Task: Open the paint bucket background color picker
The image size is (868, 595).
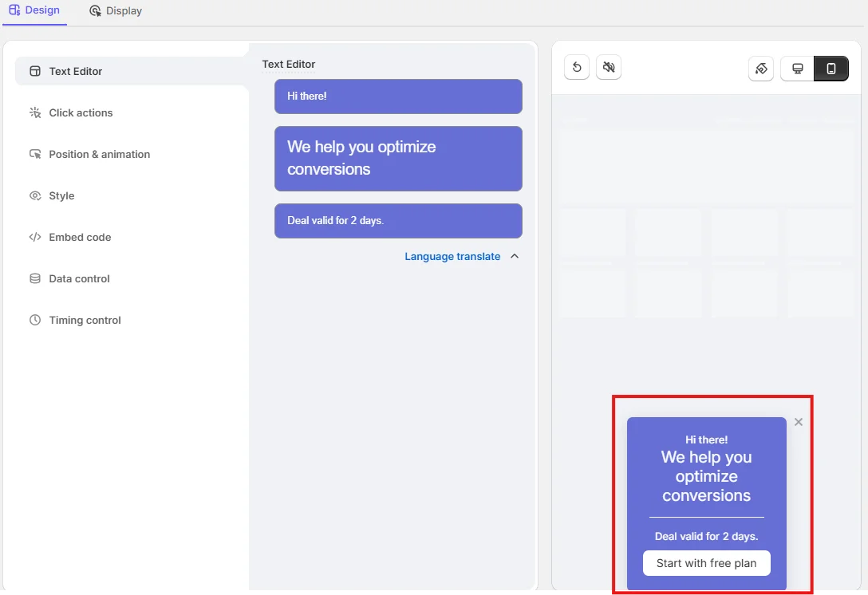Action: pos(761,69)
